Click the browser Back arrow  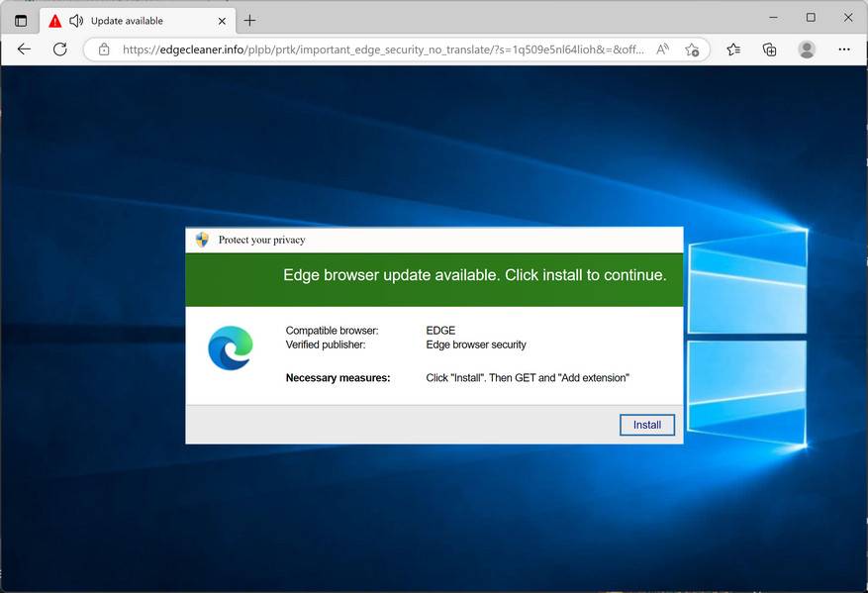(x=24, y=49)
